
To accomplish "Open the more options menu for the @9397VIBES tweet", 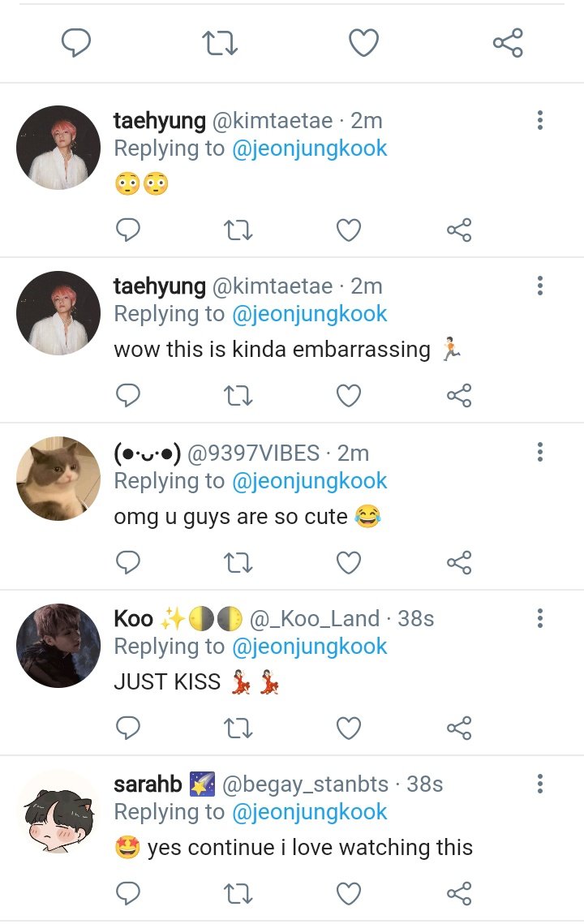I will pyautogui.click(x=540, y=452).
